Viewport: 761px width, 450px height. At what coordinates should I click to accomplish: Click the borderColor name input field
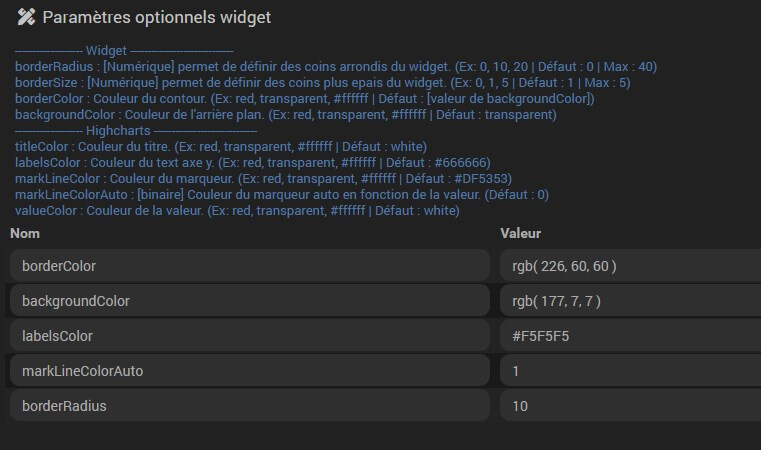tap(250, 266)
